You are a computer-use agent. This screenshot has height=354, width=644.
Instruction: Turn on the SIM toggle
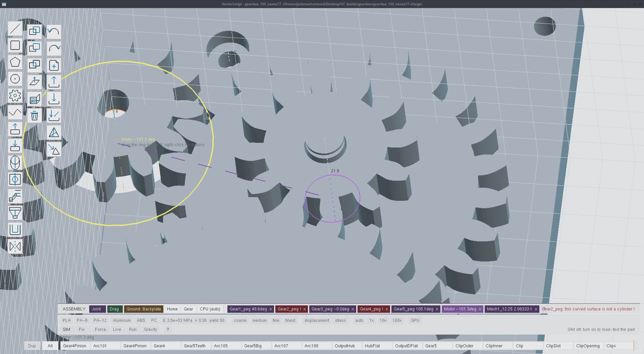(67, 329)
